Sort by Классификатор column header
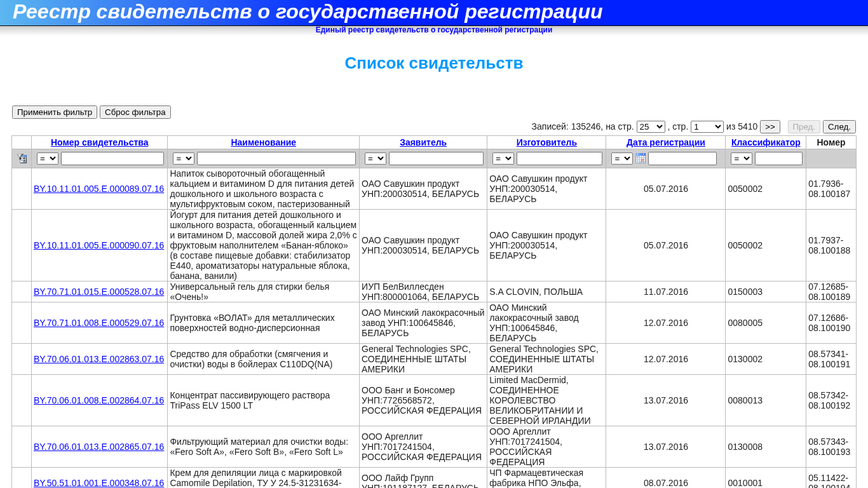This screenshot has height=488, width=868. click(766, 142)
